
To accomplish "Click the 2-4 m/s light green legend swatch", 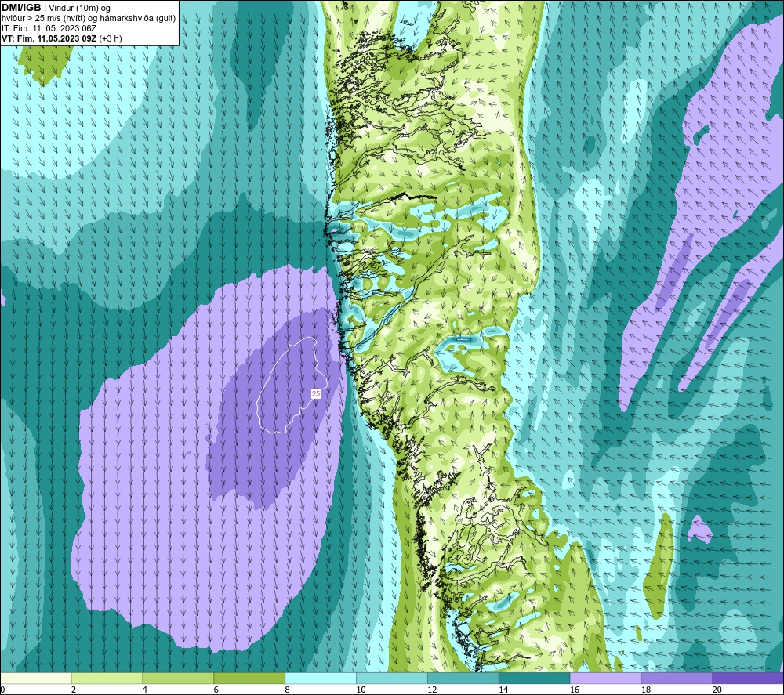I will pyautogui.click(x=107, y=678).
